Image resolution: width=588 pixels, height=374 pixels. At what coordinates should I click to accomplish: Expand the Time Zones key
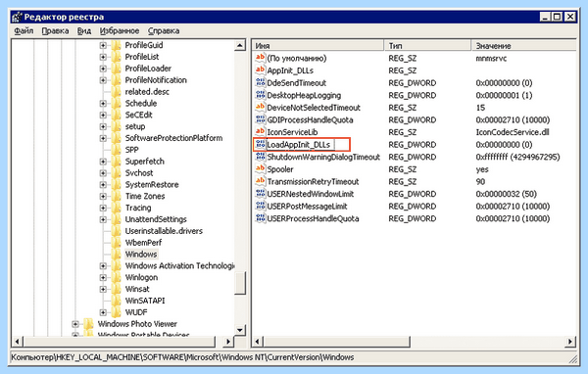(103, 197)
